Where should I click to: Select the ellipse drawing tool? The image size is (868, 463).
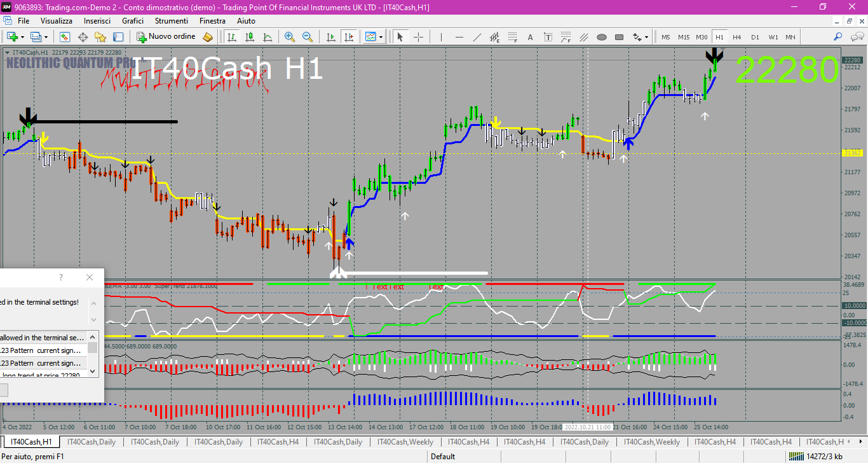point(601,37)
